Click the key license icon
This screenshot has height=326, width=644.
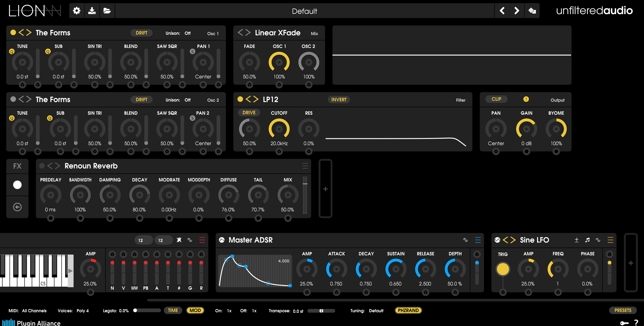(625, 323)
